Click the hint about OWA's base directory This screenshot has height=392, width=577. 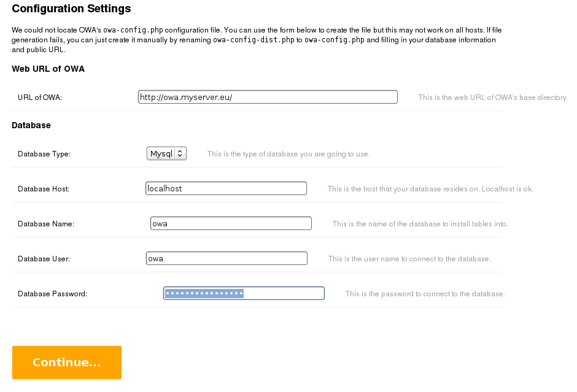pyautogui.click(x=493, y=98)
